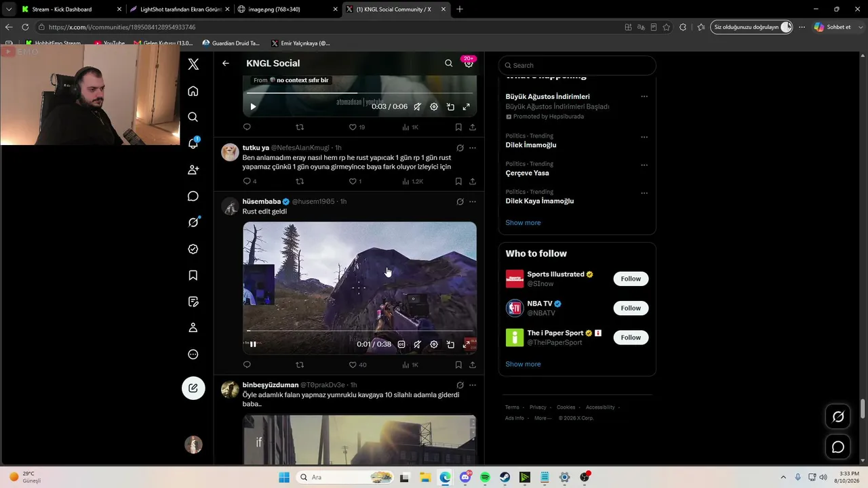This screenshot has height=488, width=868.
Task: Share tutku ya's post
Action: coord(472,181)
